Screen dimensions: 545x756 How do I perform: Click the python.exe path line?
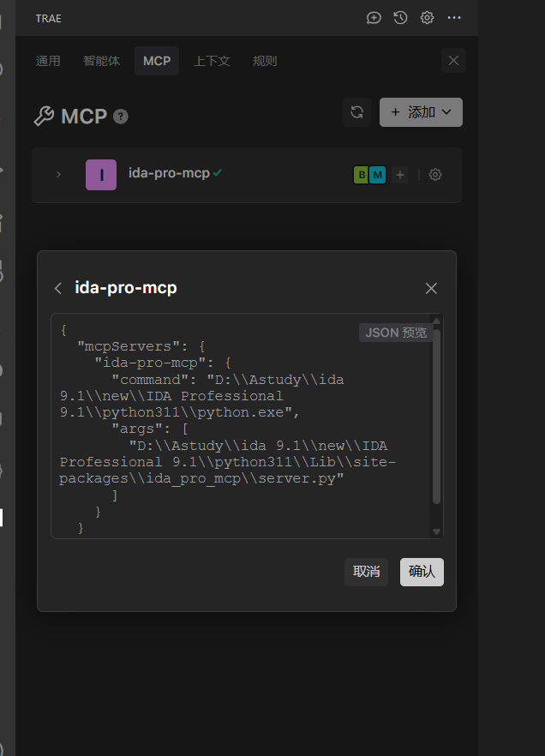(x=179, y=413)
